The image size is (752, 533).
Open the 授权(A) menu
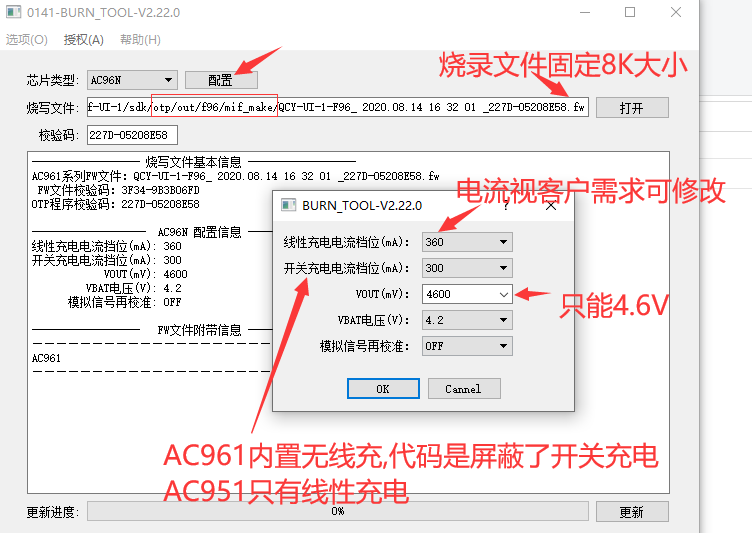[83, 39]
